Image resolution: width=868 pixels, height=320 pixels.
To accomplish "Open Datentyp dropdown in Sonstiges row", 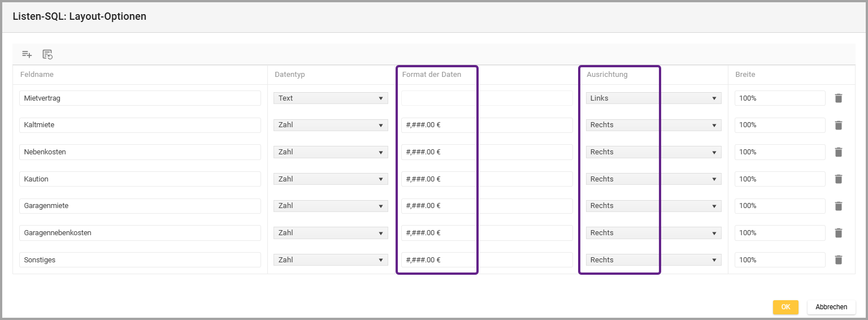I will tap(331, 260).
